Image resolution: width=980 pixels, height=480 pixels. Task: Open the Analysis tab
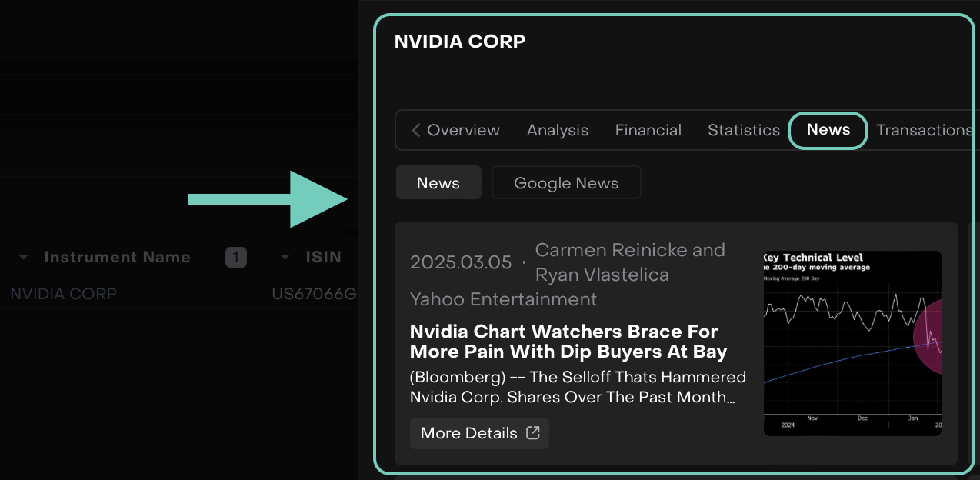click(557, 130)
